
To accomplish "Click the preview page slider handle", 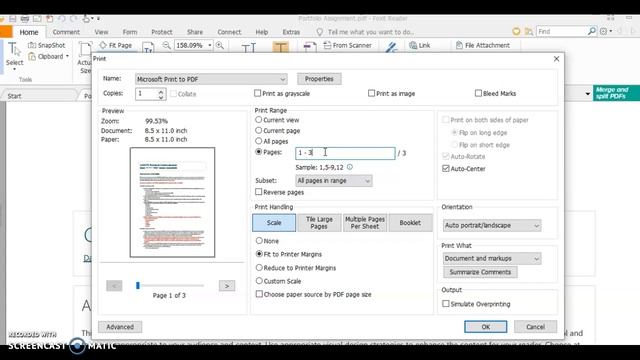I will (138, 285).
